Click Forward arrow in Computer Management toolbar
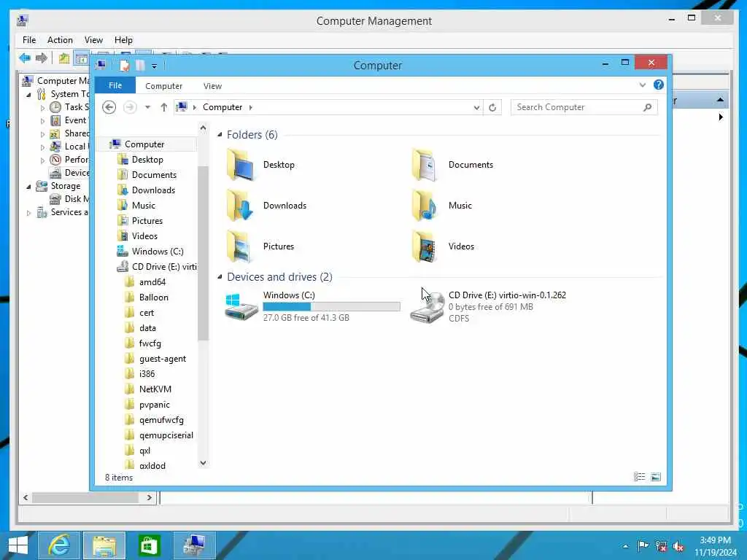747x560 pixels. [42, 58]
